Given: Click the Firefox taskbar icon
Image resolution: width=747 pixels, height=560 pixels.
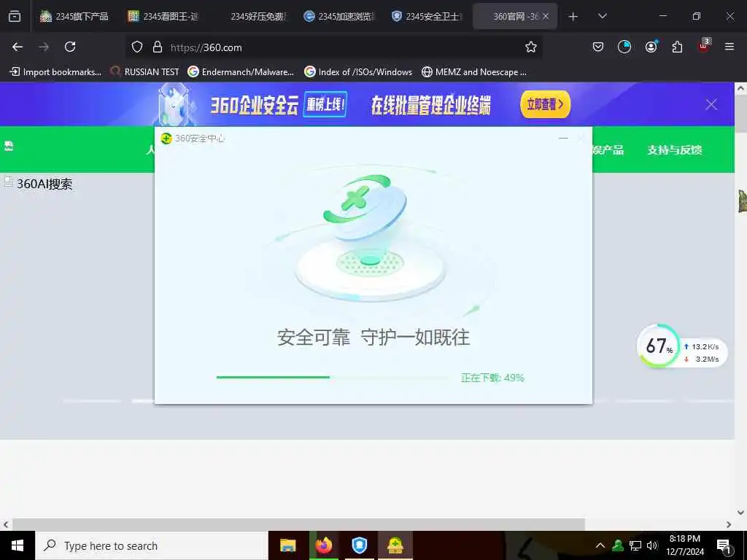Looking at the screenshot, I should (x=324, y=545).
